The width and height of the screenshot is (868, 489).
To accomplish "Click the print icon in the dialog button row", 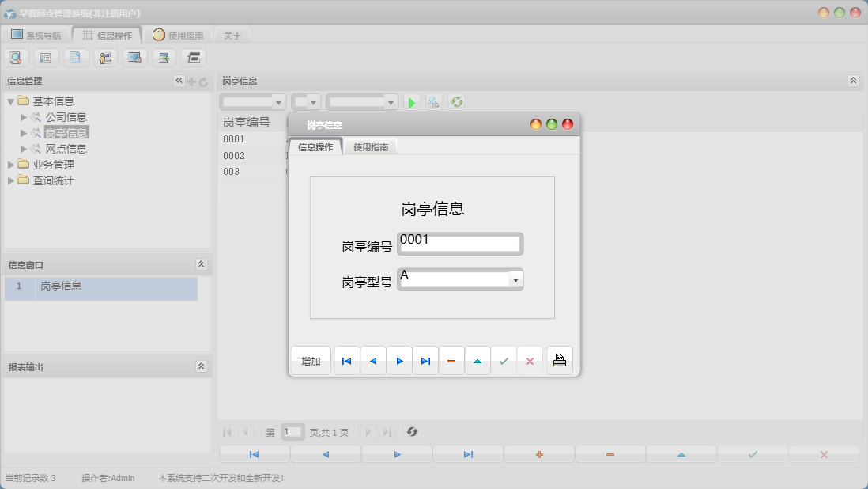I will pos(560,360).
